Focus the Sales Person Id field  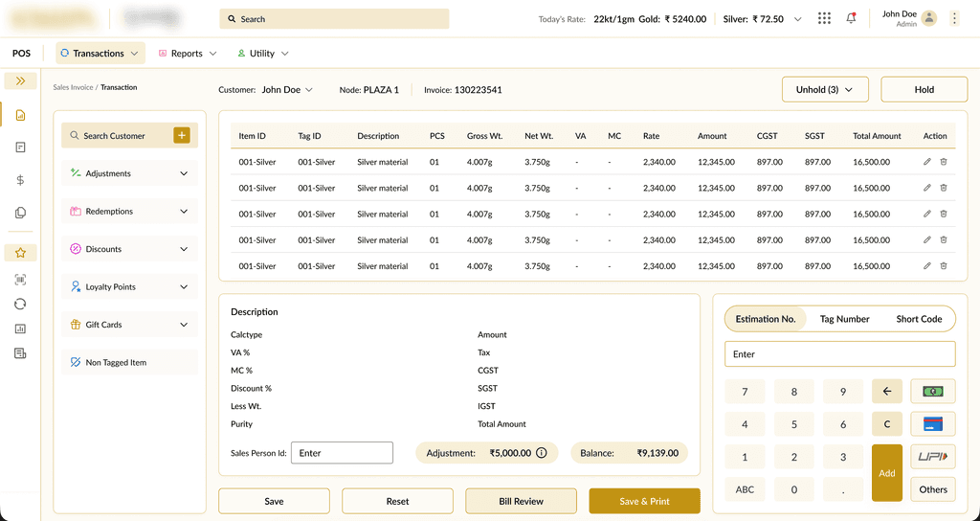click(x=342, y=453)
